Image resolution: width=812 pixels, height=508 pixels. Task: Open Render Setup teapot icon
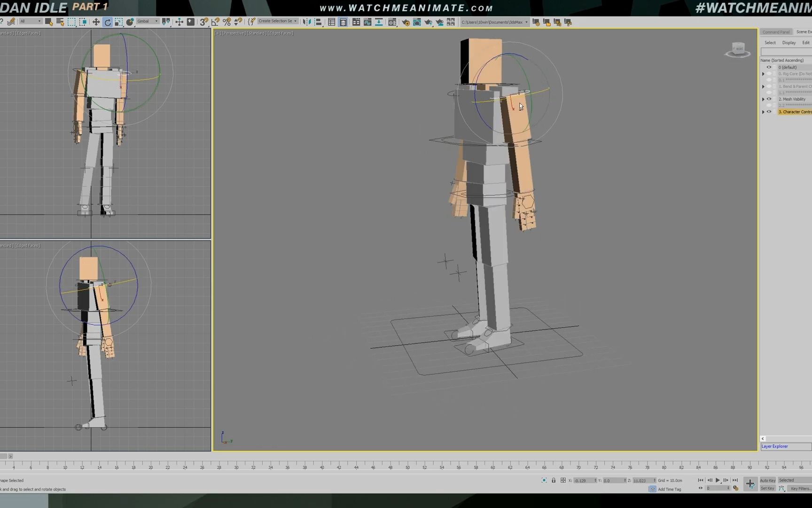(406, 22)
